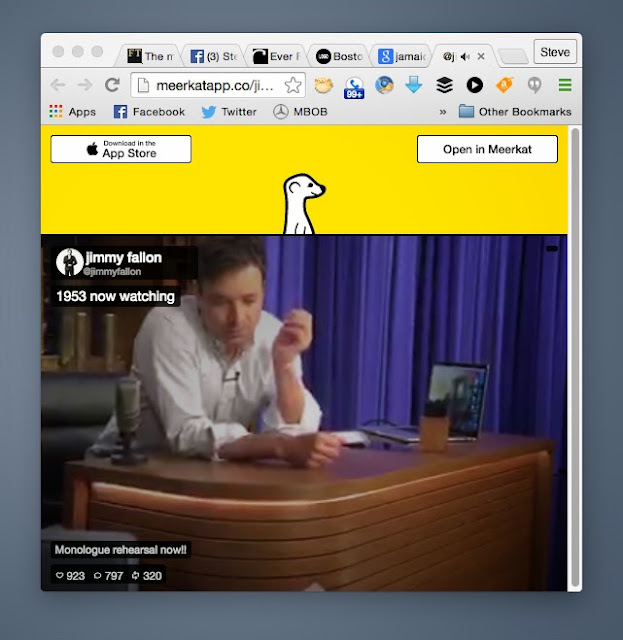Viewport: 623px width, 640px height.
Task: Click the small dark indicator atop the video
Action: [552, 248]
